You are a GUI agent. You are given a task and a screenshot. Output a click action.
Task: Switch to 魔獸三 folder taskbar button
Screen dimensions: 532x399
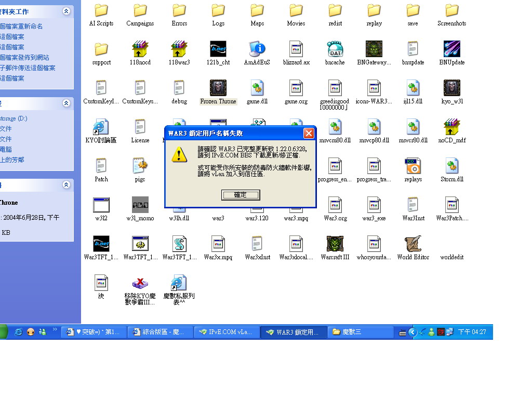361,332
